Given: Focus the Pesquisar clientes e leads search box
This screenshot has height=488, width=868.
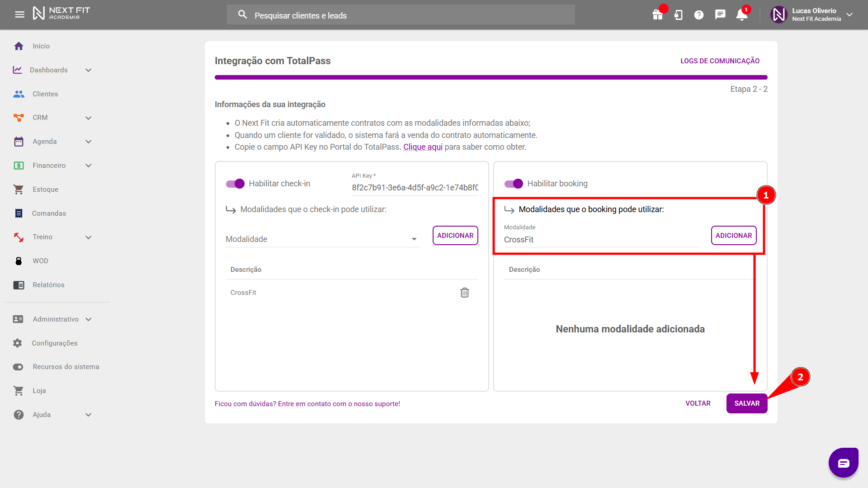Looking at the screenshot, I should [401, 15].
